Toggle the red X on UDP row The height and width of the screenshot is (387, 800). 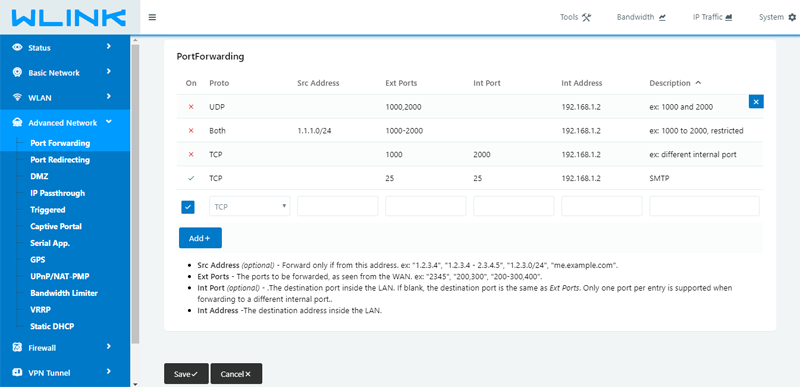pos(191,107)
